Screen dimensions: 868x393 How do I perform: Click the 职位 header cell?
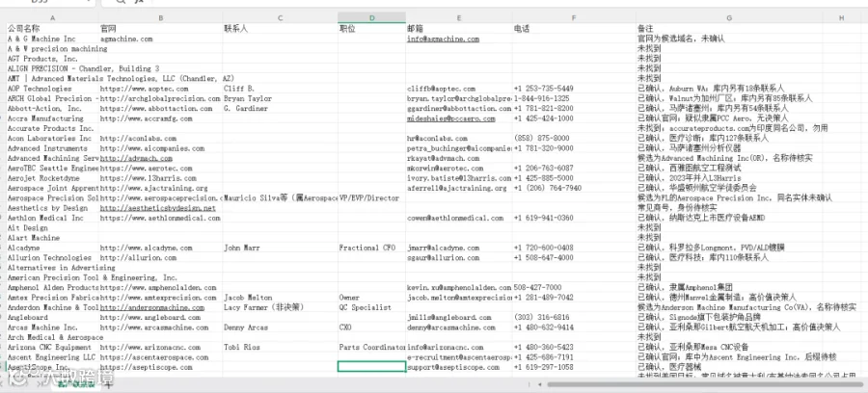click(372, 28)
